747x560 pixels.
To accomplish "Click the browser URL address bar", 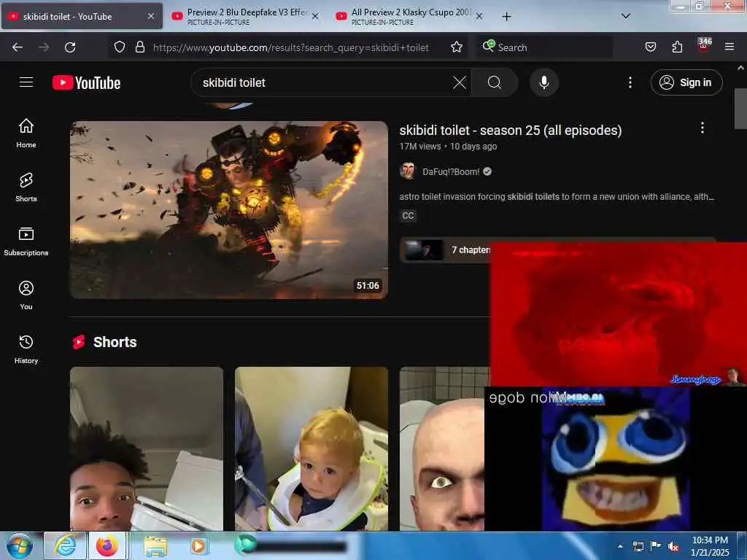I will coord(290,47).
